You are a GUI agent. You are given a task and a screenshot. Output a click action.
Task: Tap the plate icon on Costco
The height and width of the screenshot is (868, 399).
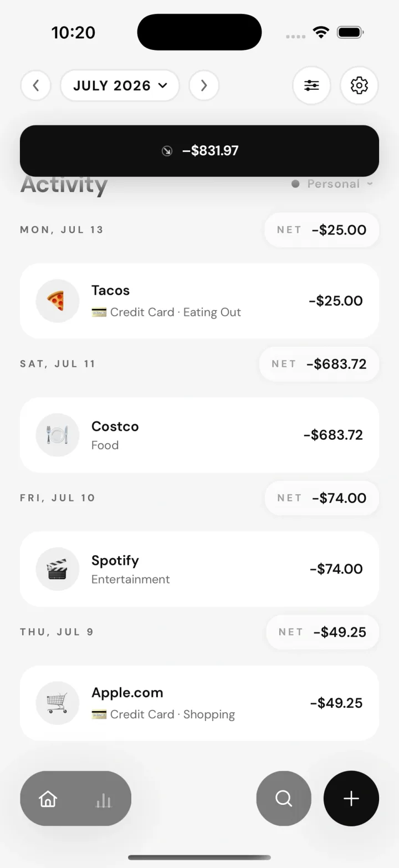point(58,435)
